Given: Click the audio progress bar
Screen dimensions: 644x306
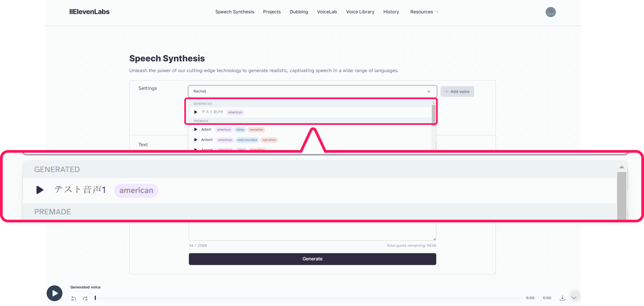Looking at the screenshot, I should tap(308, 298).
